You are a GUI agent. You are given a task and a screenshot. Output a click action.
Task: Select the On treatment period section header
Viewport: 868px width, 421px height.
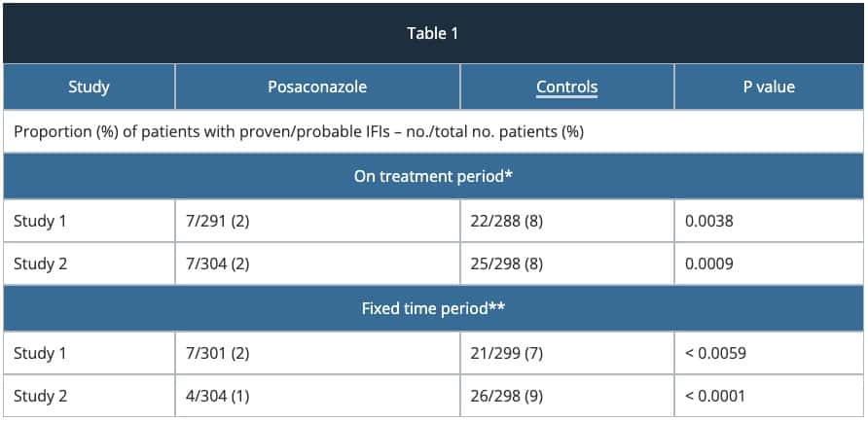coord(433,176)
